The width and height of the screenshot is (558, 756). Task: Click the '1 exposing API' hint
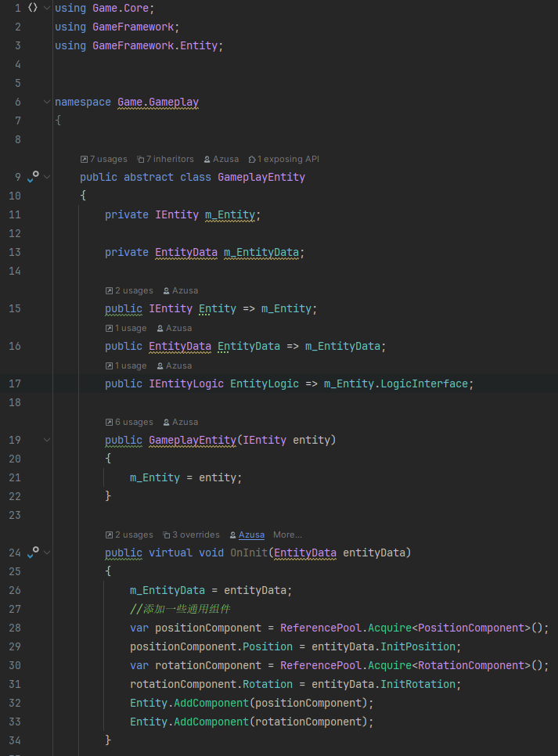point(283,159)
